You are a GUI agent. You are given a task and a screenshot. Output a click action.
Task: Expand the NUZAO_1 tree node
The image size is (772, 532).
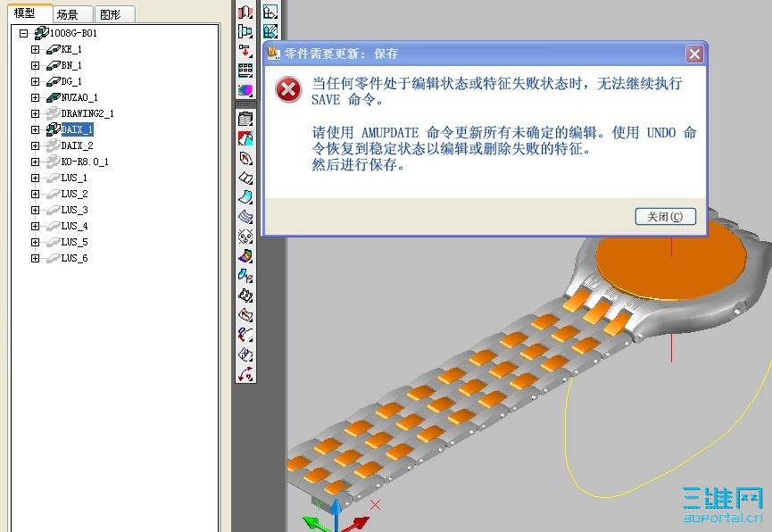[x=35, y=97]
